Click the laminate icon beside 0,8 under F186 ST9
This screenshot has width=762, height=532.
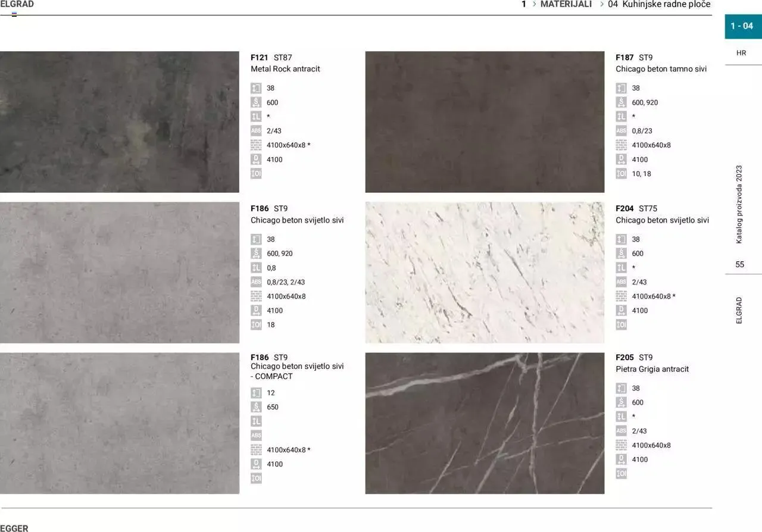click(256, 268)
